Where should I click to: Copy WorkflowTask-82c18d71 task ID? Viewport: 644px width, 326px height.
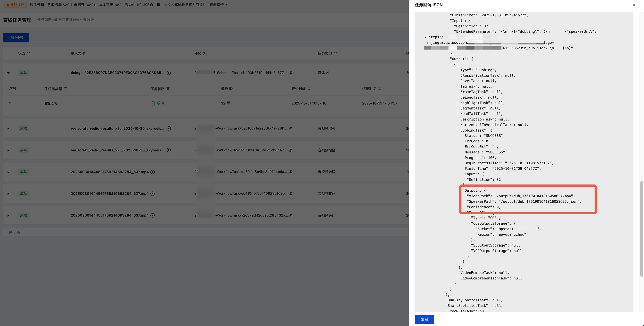pos(291,128)
